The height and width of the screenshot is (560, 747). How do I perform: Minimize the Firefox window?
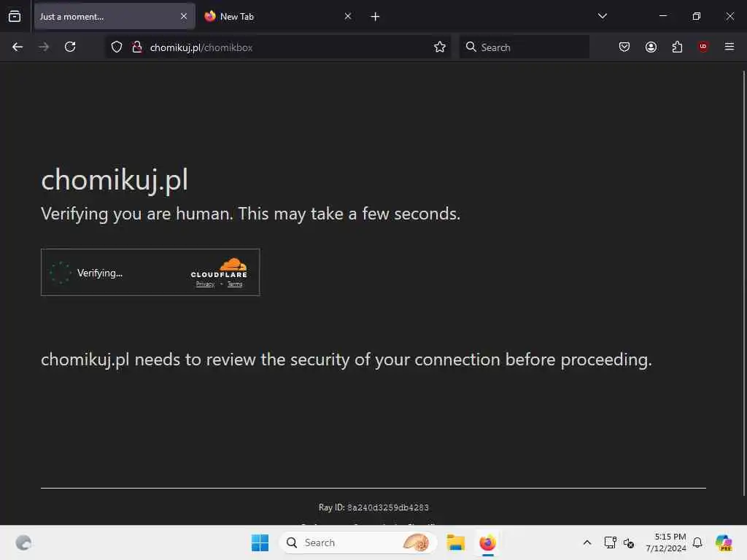tap(662, 16)
